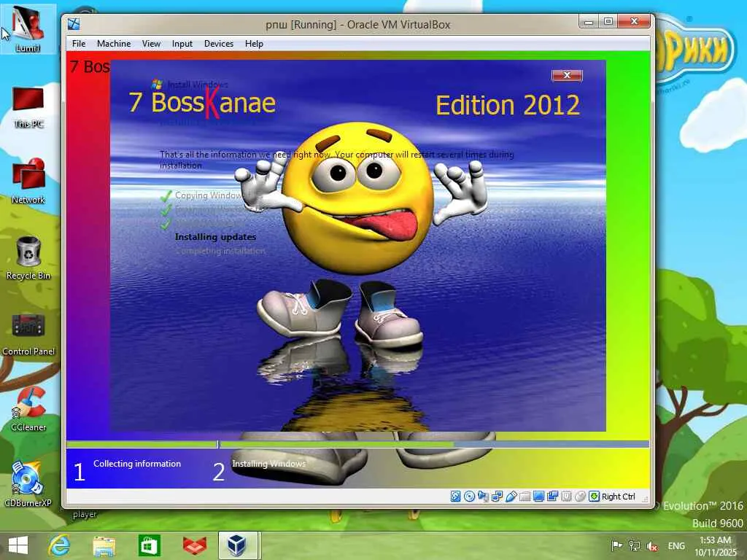Viewport: 747px width, 560px height.
Task: Minimize the VirtualBox VM window
Action: (589, 21)
